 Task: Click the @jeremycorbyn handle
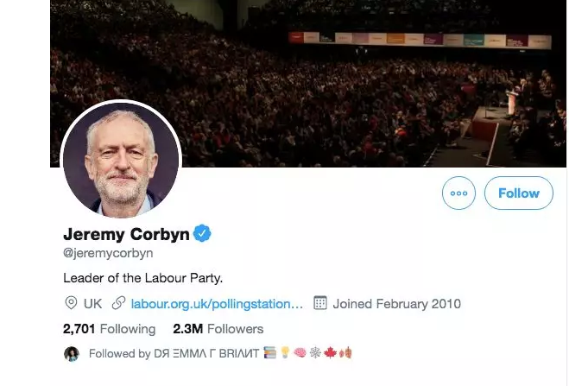[108, 253]
